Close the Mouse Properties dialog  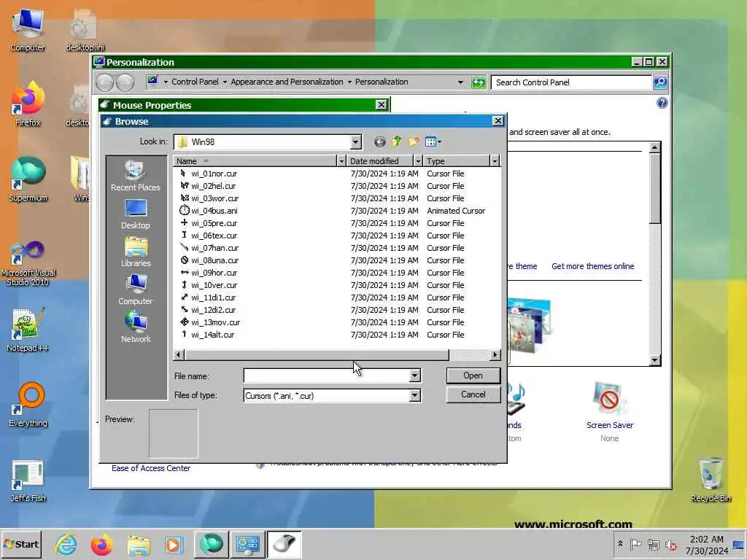coord(381,105)
